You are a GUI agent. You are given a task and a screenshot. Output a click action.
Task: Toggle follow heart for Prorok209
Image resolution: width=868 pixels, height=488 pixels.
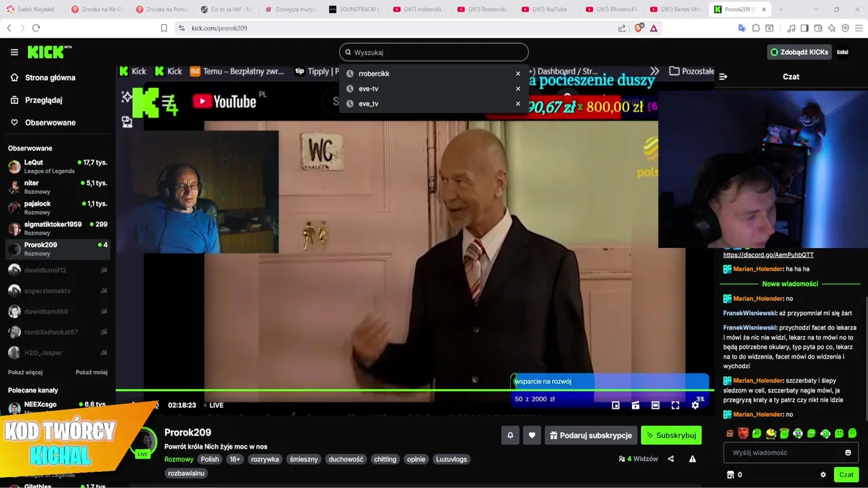(x=532, y=435)
